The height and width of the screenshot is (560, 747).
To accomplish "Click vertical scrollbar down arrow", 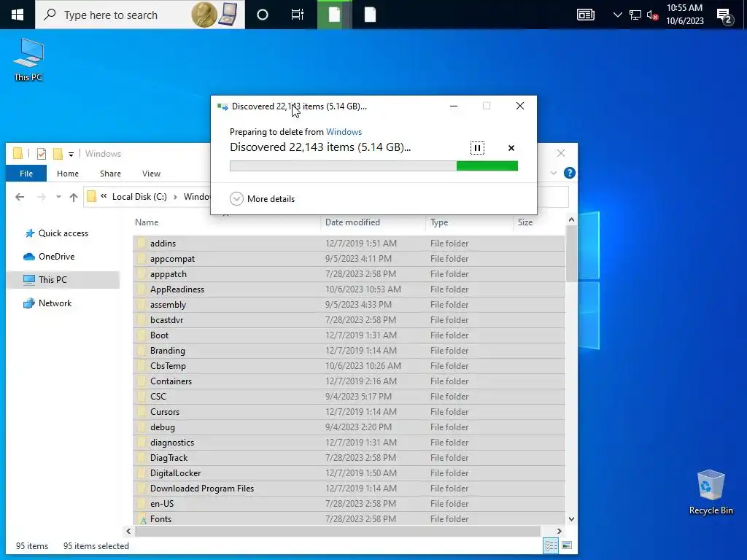I will click(x=571, y=519).
